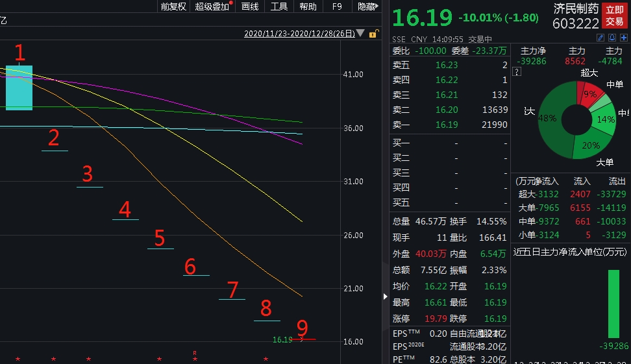Open the 超级叠加 overlay menu
The image size is (631, 364).
click(214, 6)
